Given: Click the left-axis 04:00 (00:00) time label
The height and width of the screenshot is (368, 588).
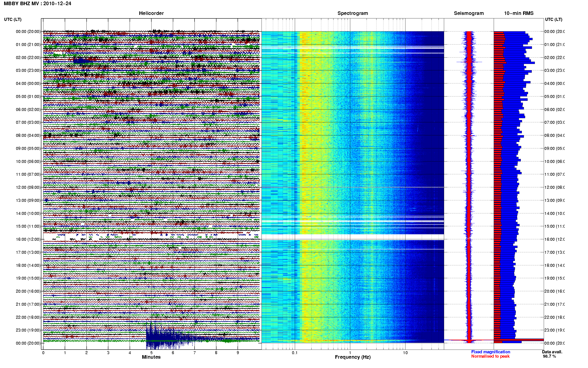Looking at the screenshot, I should (x=28, y=83).
